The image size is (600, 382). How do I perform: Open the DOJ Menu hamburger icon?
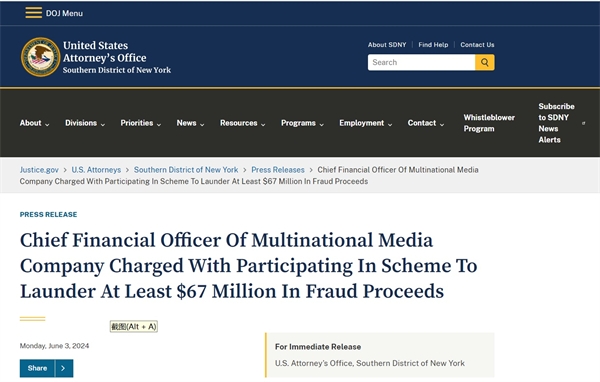(x=34, y=13)
